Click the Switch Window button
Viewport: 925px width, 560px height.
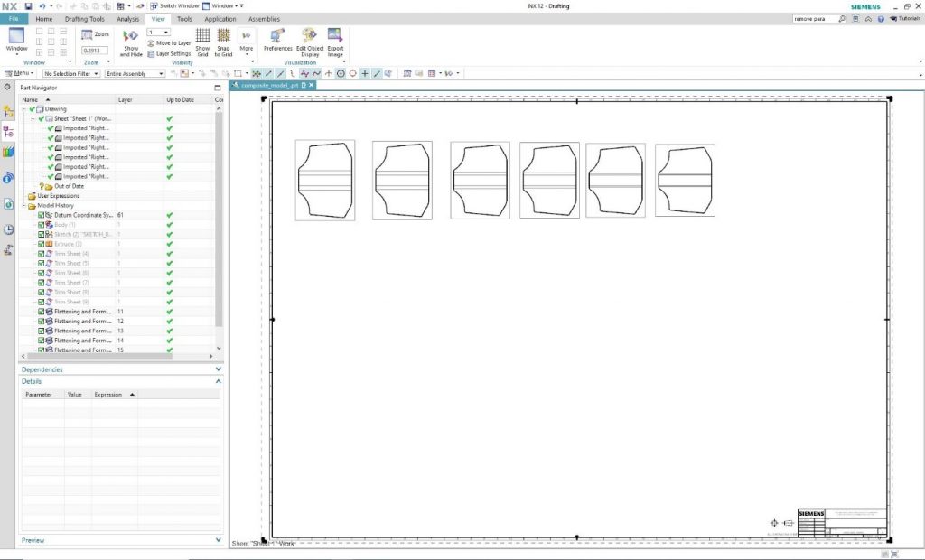[x=174, y=6]
